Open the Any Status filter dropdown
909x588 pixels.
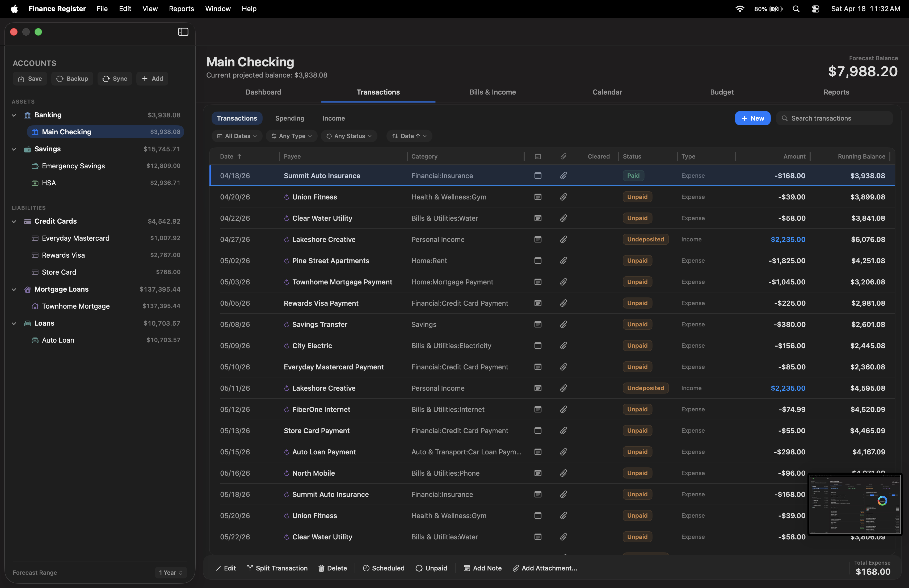(349, 136)
